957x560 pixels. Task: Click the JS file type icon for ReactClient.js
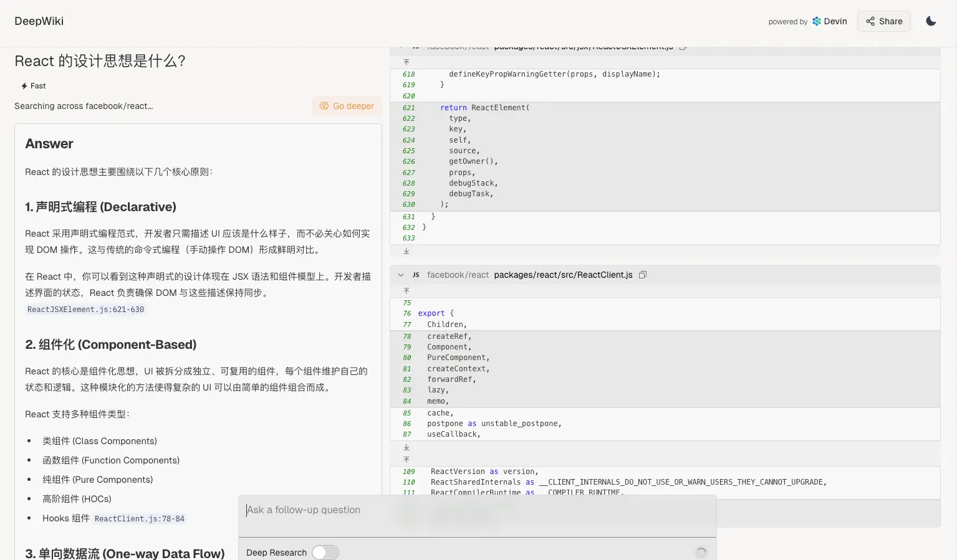(x=416, y=275)
